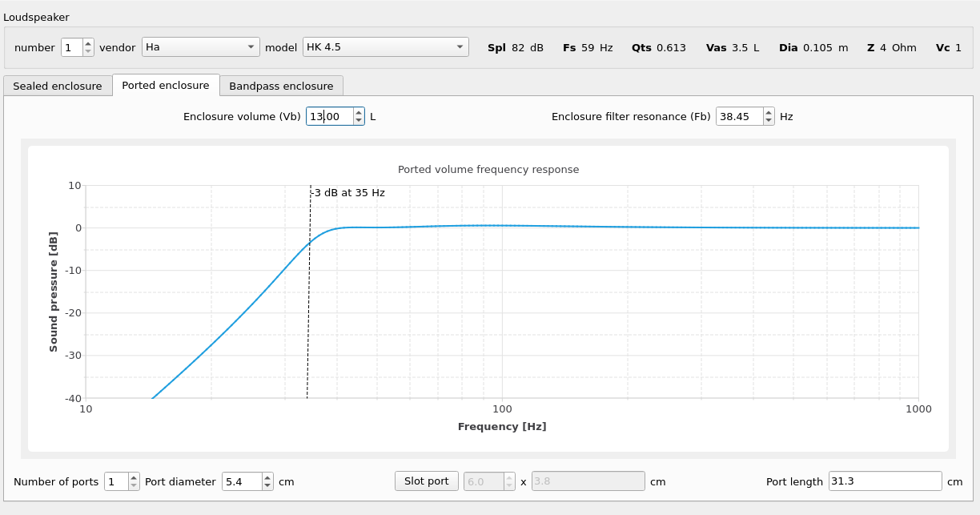Click the Enclosure volume (Vb) field
The height and width of the screenshot is (515, 980).
tap(329, 117)
